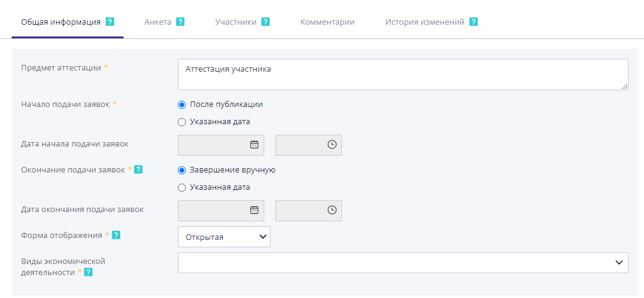
Task: Click help icon next to Виды экономической деятельности
Action: [88, 272]
